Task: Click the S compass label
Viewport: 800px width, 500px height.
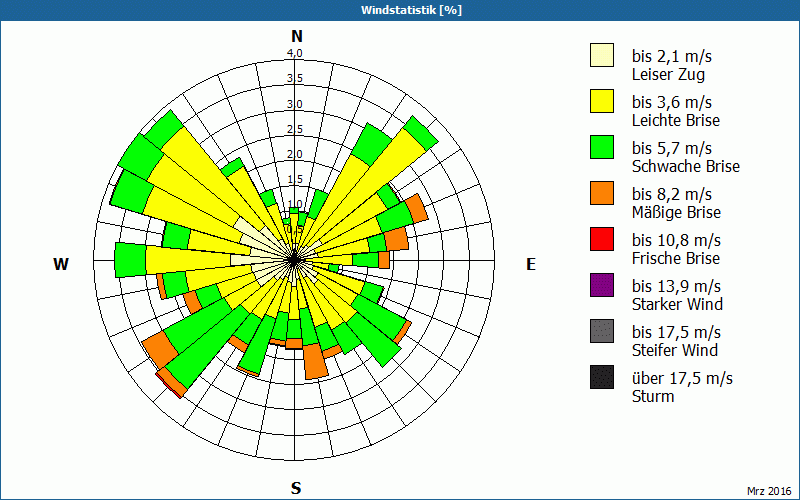Action: point(296,488)
